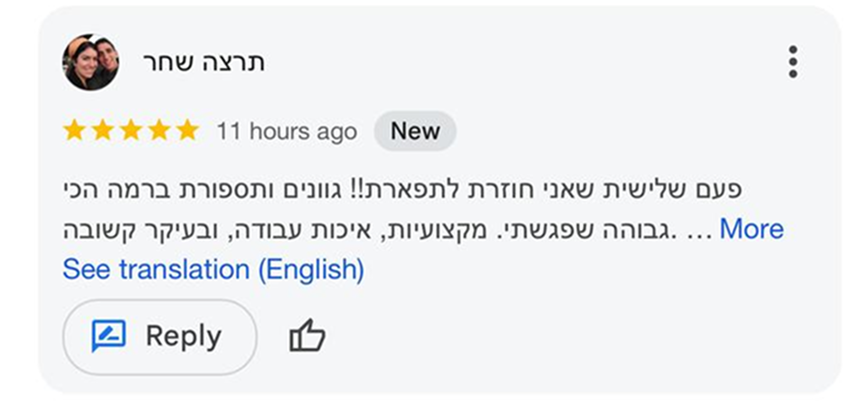The width and height of the screenshot is (868, 405).
Task: Click the word "English" in translation link
Action: point(311,270)
